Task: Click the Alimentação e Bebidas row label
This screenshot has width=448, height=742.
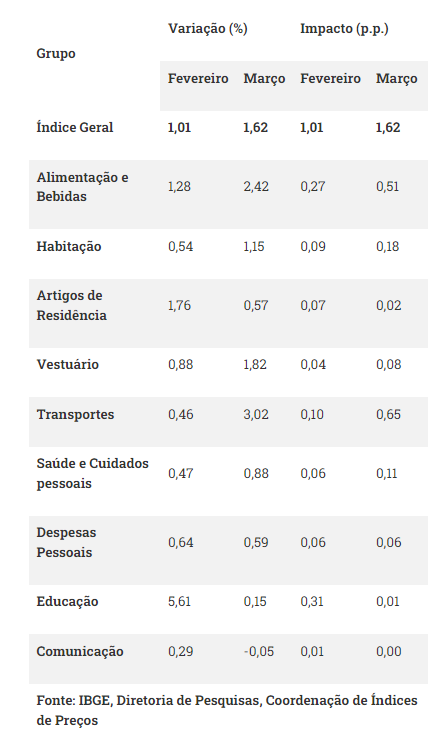Action: click(x=82, y=187)
